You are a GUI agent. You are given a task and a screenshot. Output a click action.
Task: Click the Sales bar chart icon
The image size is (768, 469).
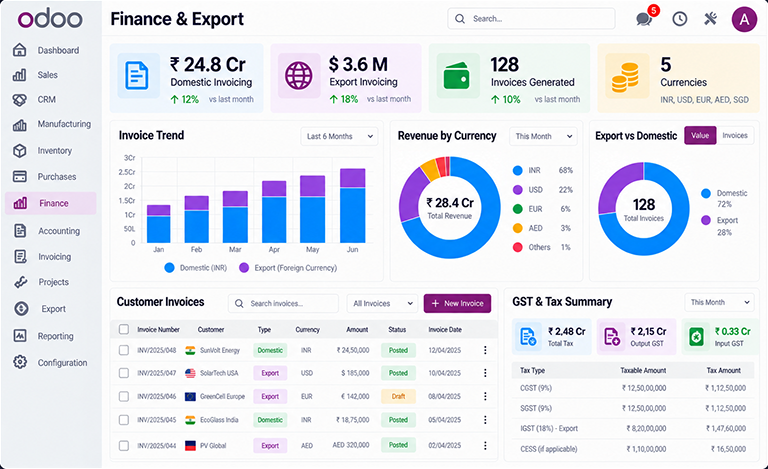[20, 75]
